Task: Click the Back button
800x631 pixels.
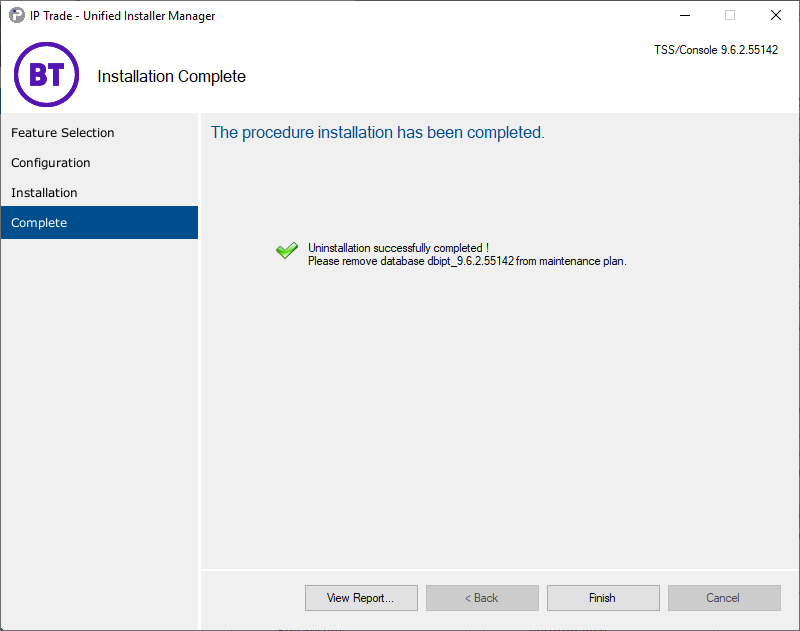Action: tap(482, 598)
